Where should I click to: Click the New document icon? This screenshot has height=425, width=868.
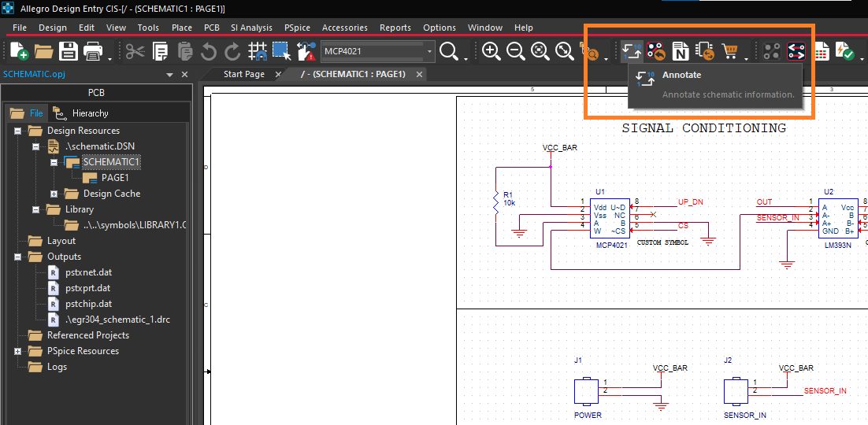[x=19, y=51]
